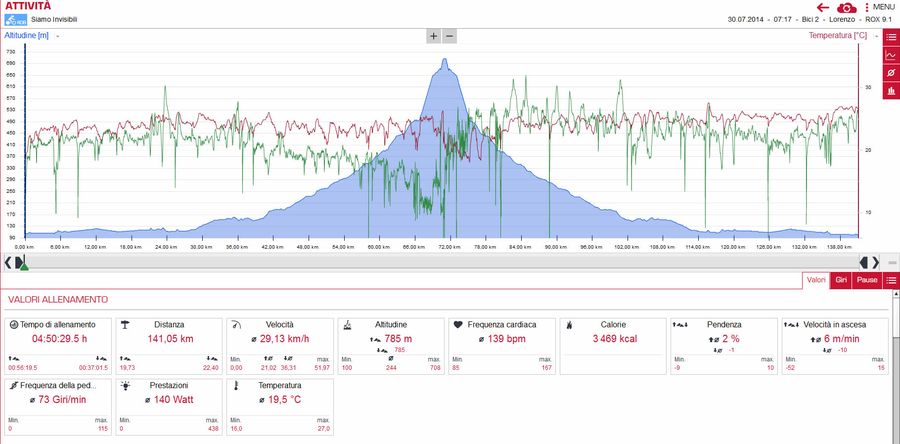Image resolution: width=900 pixels, height=444 pixels.
Task: Collapse the range bar with dash
Action: tap(891, 262)
